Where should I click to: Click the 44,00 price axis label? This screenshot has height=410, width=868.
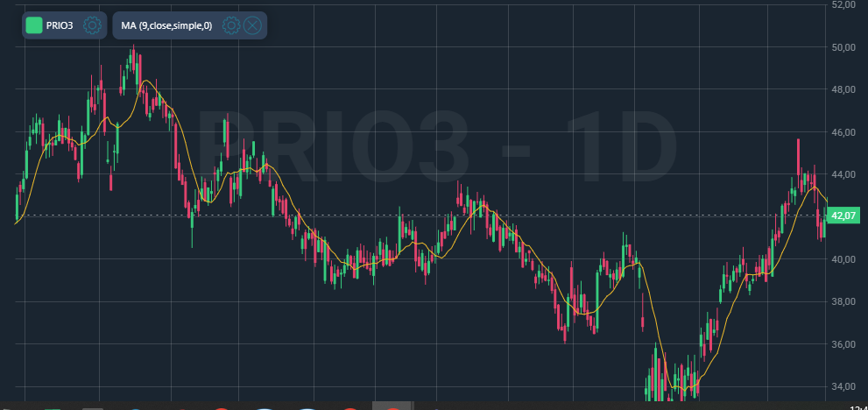point(843,174)
